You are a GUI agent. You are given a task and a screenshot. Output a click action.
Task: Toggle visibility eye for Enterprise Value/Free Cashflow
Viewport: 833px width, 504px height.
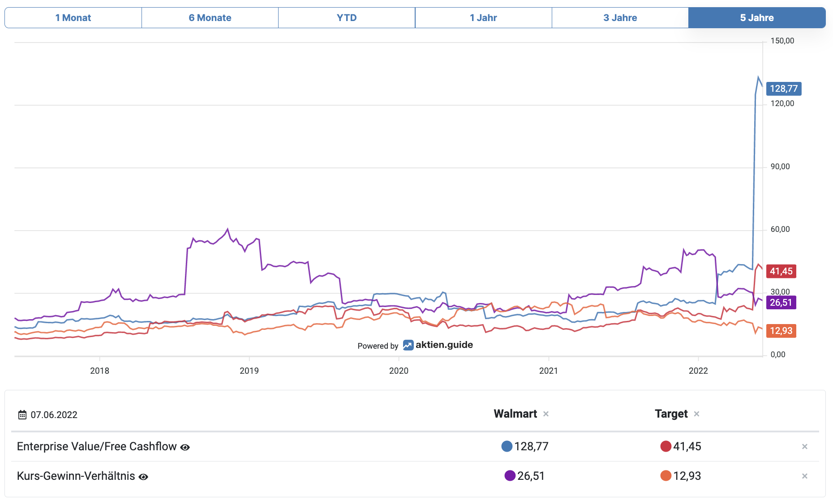click(x=185, y=447)
